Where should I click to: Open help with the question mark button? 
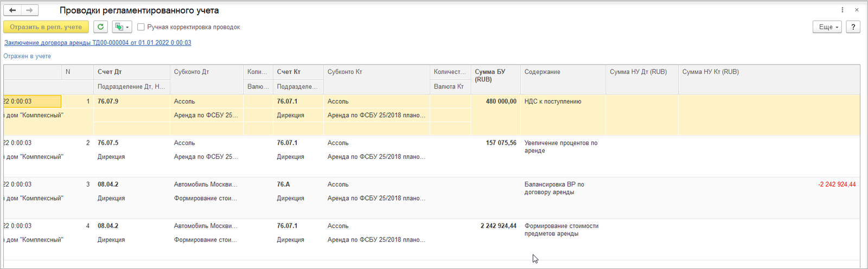coord(853,27)
